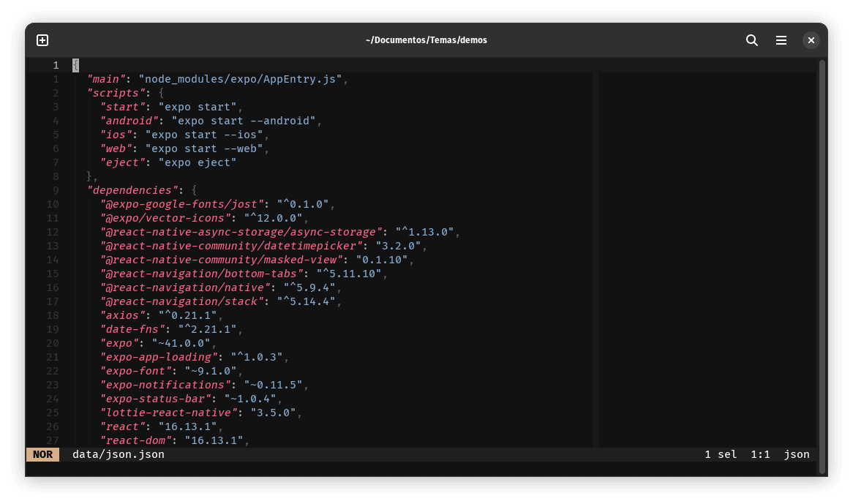Close the terminal window
This screenshot has height=504, width=853.
[811, 40]
